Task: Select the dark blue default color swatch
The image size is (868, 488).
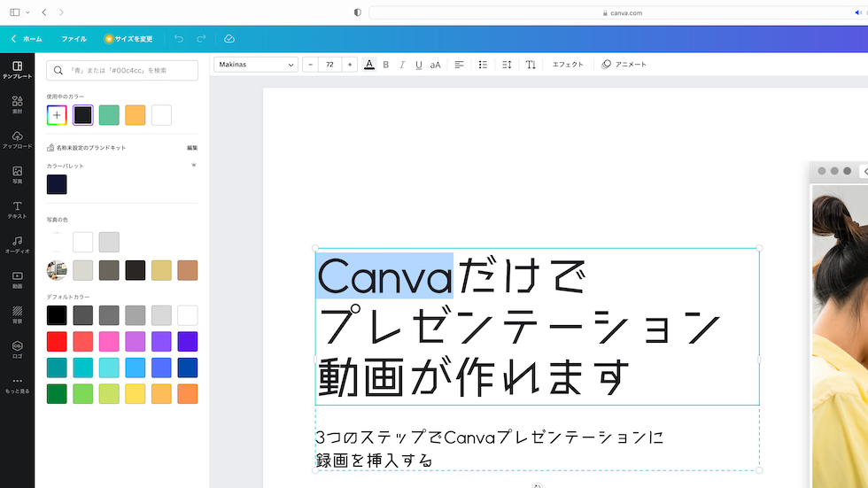Action: (188, 368)
